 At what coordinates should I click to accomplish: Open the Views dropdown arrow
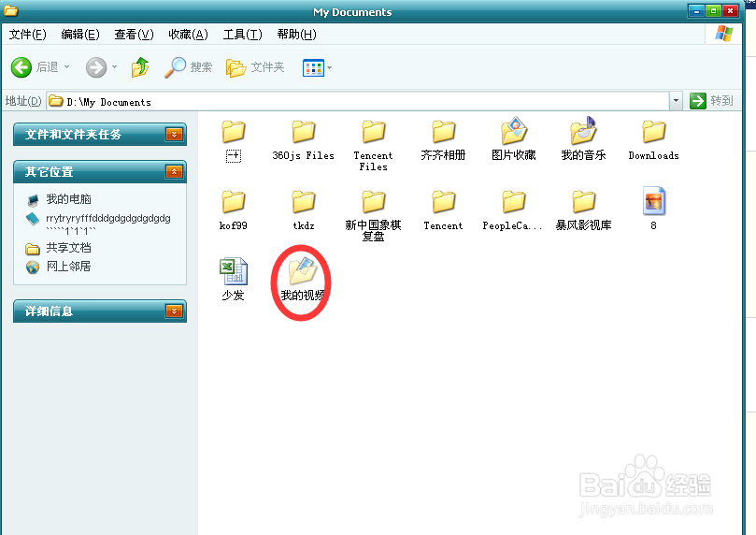(329, 68)
